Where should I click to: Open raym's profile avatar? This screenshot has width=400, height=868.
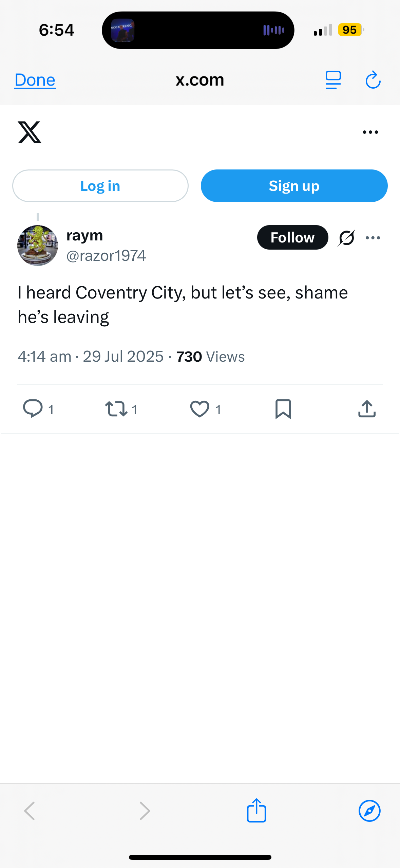coord(38,245)
